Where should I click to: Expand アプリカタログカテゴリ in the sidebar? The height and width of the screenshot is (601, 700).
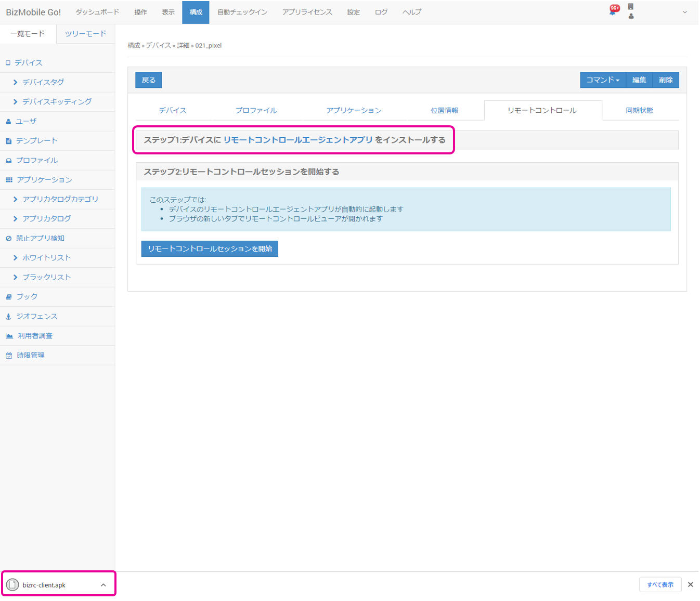point(60,199)
